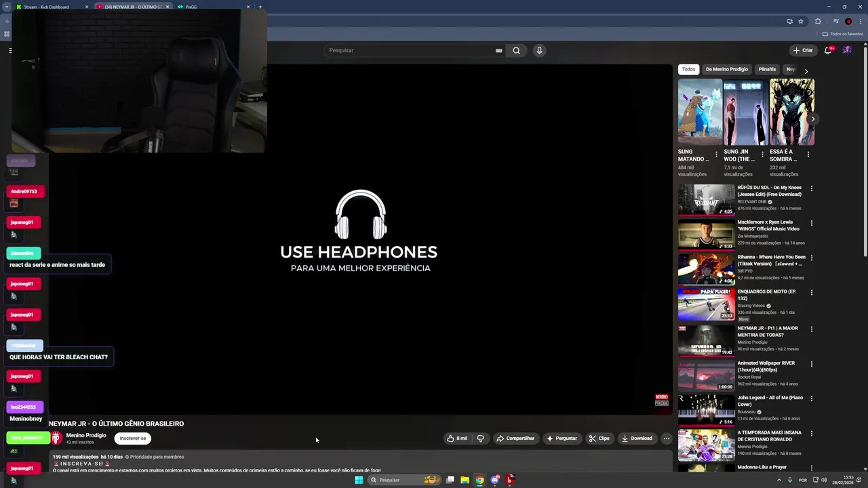The width and height of the screenshot is (868, 488).
Task: Open Madonna-Like a Prayer video title
Action: click(x=762, y=467)
